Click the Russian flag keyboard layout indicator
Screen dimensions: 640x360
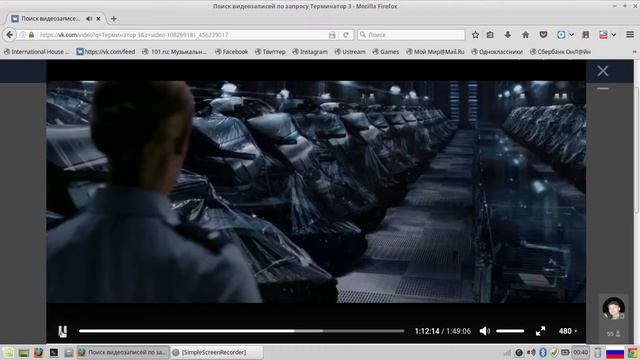pos(615,353)
